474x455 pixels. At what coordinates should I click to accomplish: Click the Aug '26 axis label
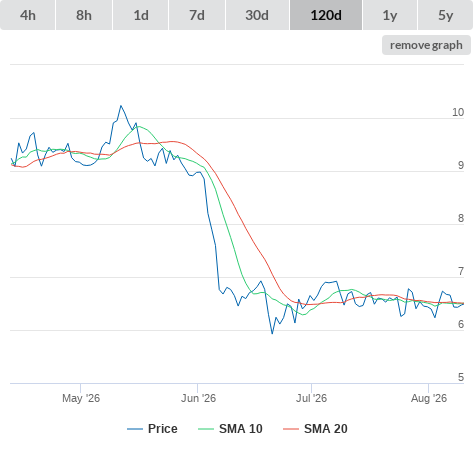(x=429, y=398)
